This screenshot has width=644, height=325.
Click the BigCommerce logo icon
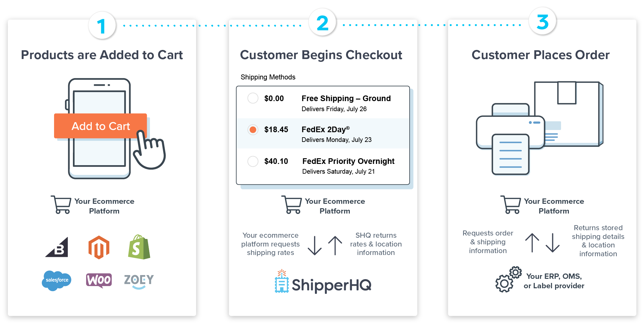(58, 248)
